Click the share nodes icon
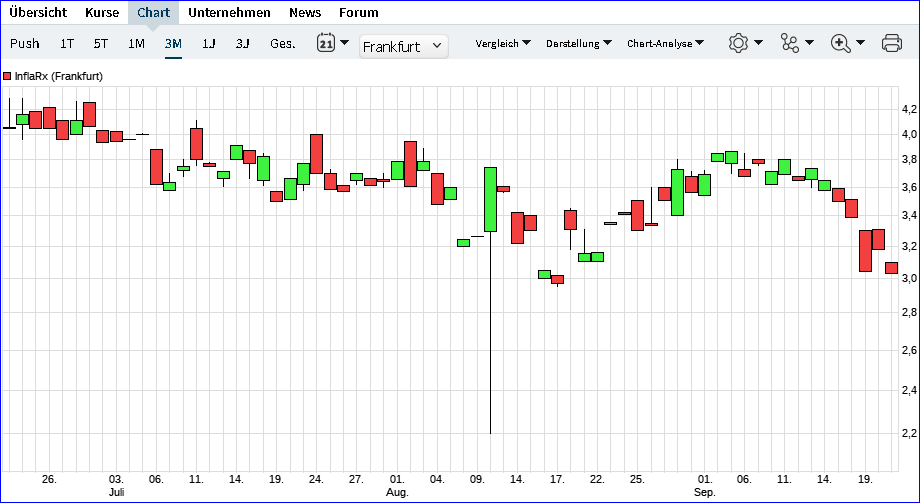920x503 pixels. 791,43
